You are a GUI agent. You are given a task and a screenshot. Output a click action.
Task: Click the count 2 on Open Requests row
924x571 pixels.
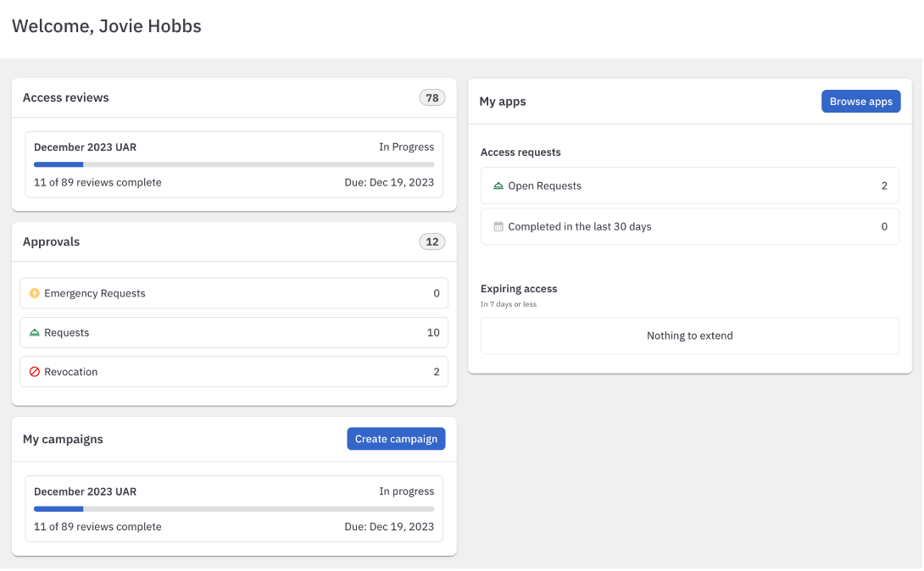(884, 186)
